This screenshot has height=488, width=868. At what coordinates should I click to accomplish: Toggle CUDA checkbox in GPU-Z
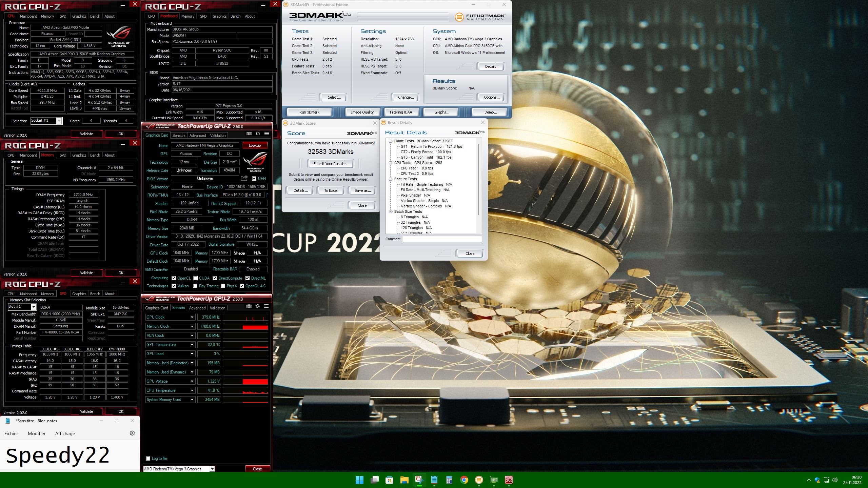click(x=196, y=278)
